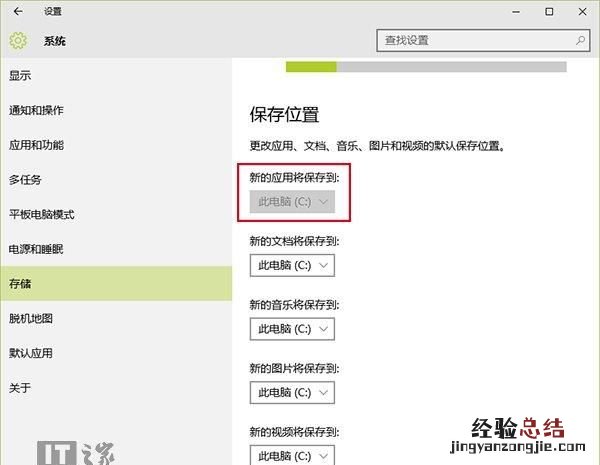Click the magnifier icon in search box

pyautogui.click(x=580, y=41)
